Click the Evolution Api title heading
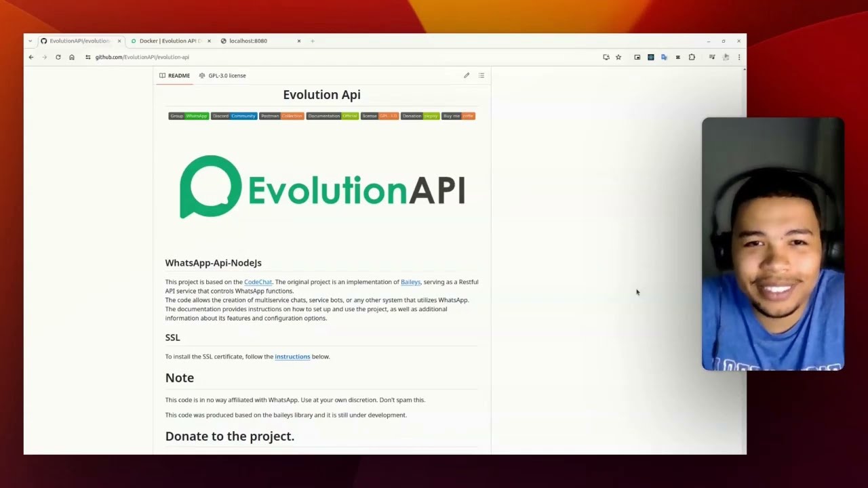868x488 pixels. (x=321, y=95)
